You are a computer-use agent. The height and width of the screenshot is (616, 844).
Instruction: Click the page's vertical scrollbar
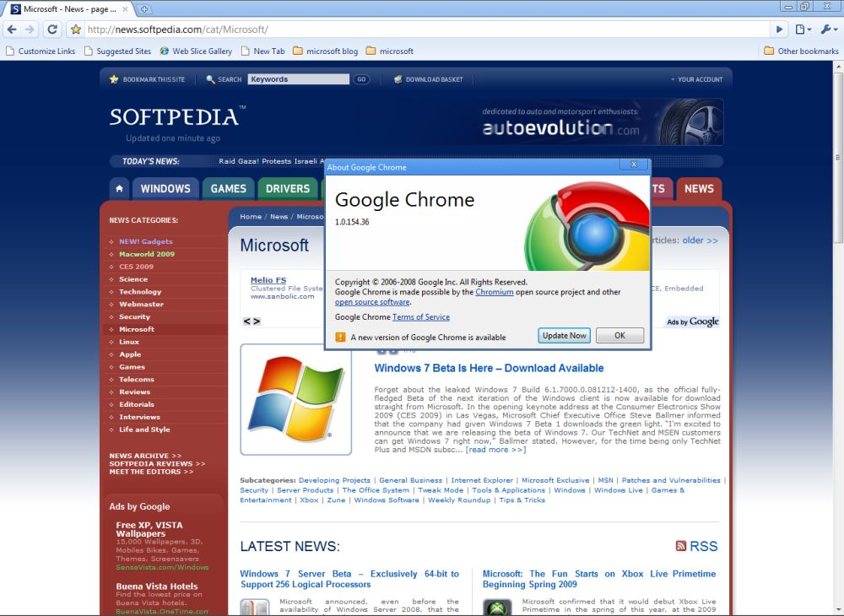coord(836,338)
